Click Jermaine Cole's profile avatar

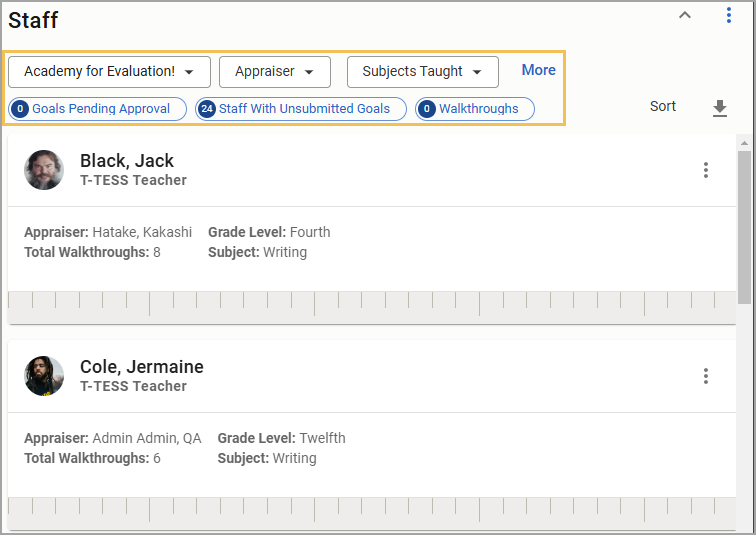point(44,376)
